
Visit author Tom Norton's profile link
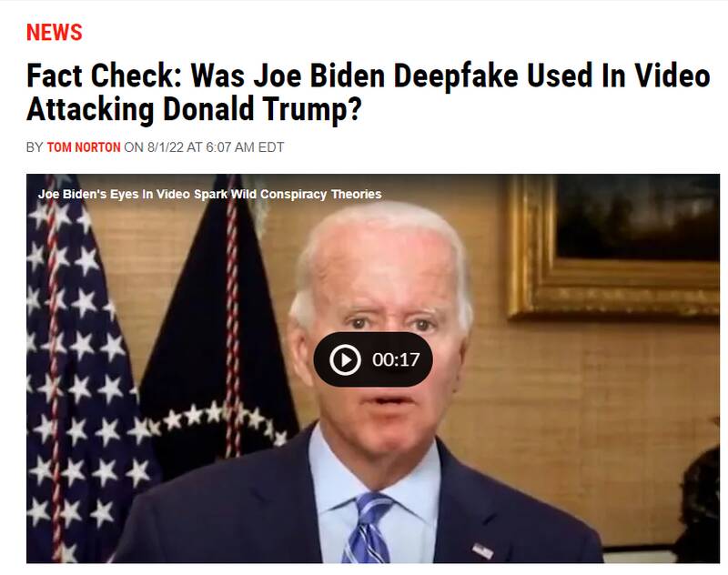point(84,147)
